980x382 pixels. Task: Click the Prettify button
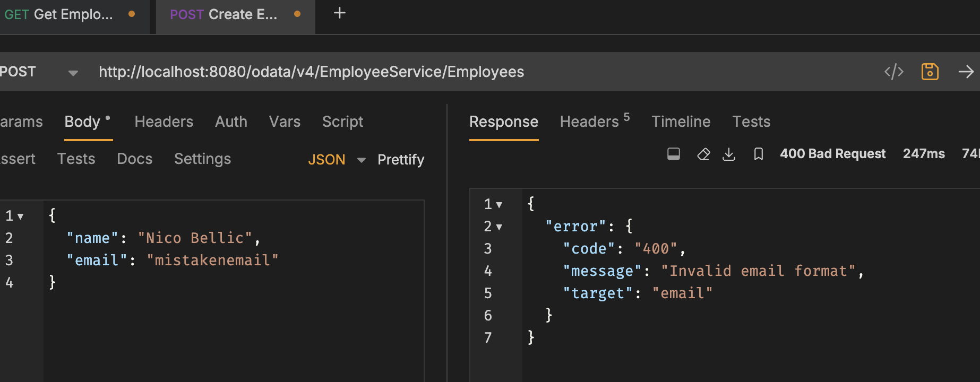401,160
